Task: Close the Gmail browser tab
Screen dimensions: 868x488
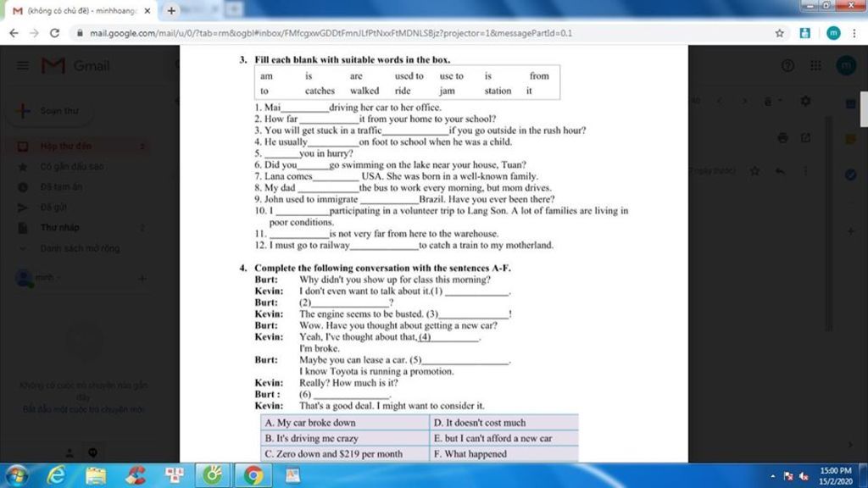Action: click(147, 10)
